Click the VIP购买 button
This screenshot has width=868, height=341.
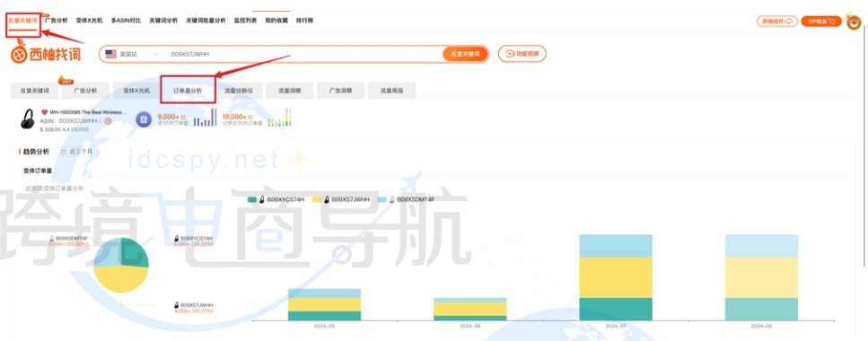[x=821, y=21]
